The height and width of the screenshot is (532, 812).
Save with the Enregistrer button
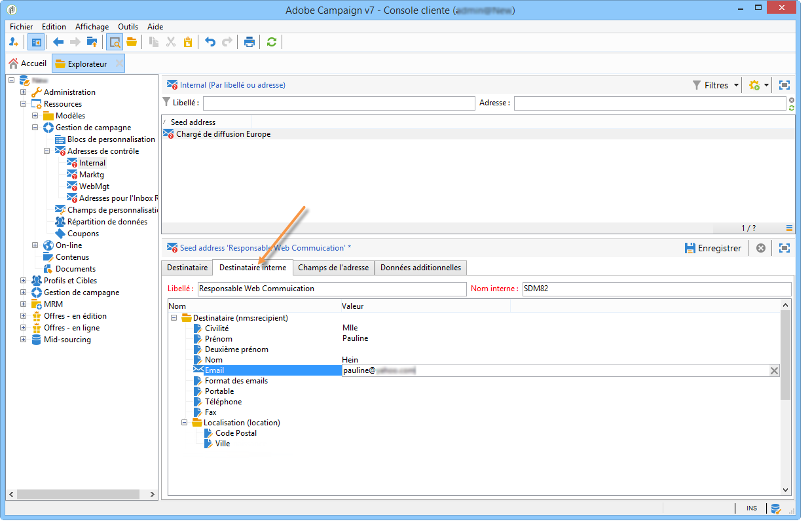click(712, 248)
